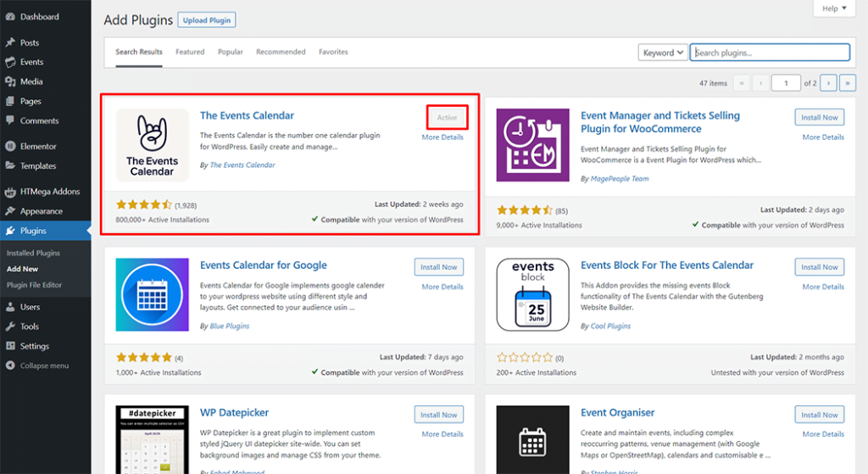Click the "47 items" count text
Screen dimensions: 868x474
[x=713, y=83]
